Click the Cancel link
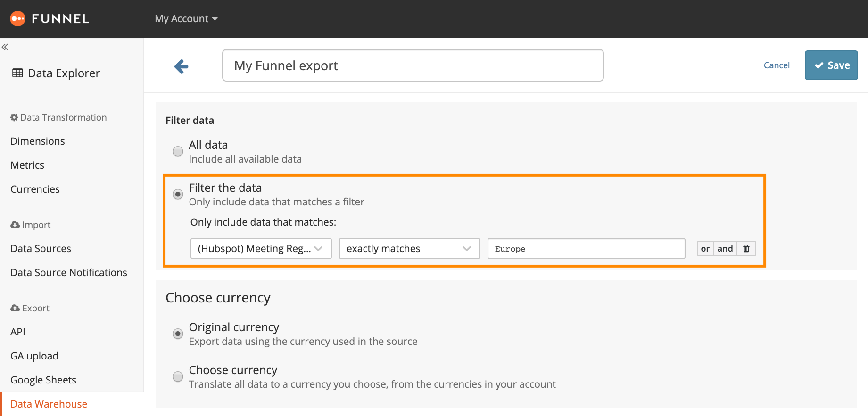This screenshot has height=416, width=868. pos(777,65)
